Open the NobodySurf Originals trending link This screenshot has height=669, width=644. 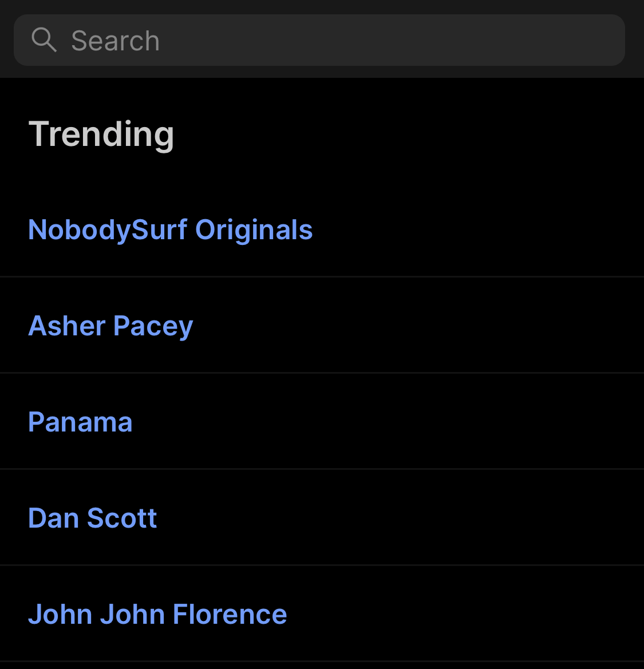coord(170,230)
